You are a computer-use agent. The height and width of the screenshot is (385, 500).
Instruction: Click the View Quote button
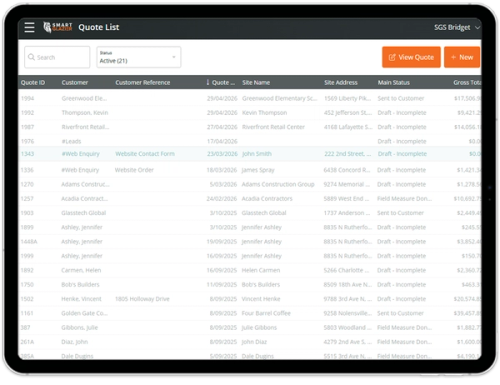click(411, 57)
